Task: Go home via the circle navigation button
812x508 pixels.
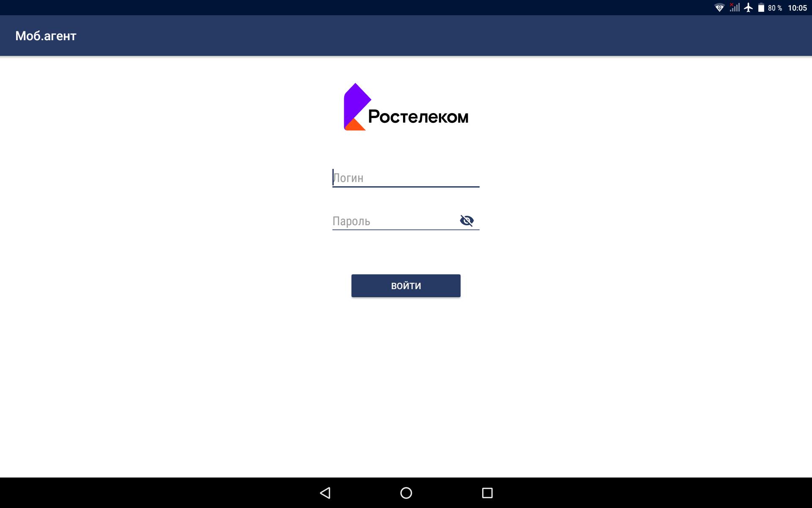Action: pyautogui.click(x=406, y=493)
